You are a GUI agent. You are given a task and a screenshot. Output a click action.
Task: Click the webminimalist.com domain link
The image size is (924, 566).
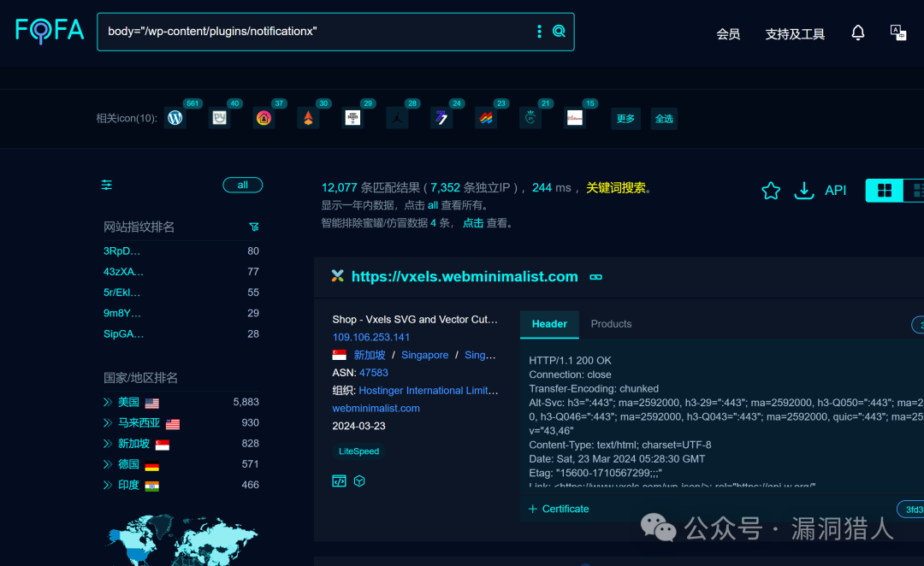tap(376, 408)
